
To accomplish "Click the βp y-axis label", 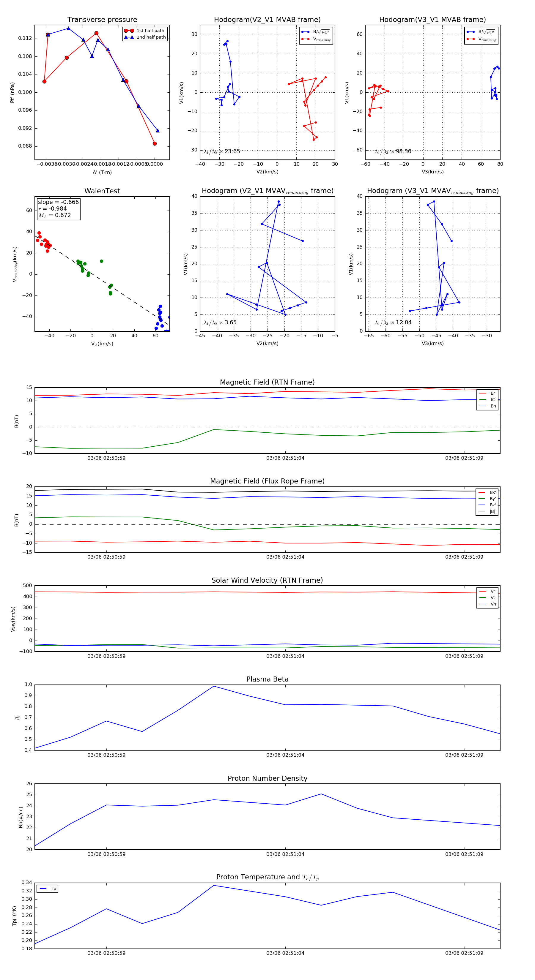I will click(x=18, y=718).
